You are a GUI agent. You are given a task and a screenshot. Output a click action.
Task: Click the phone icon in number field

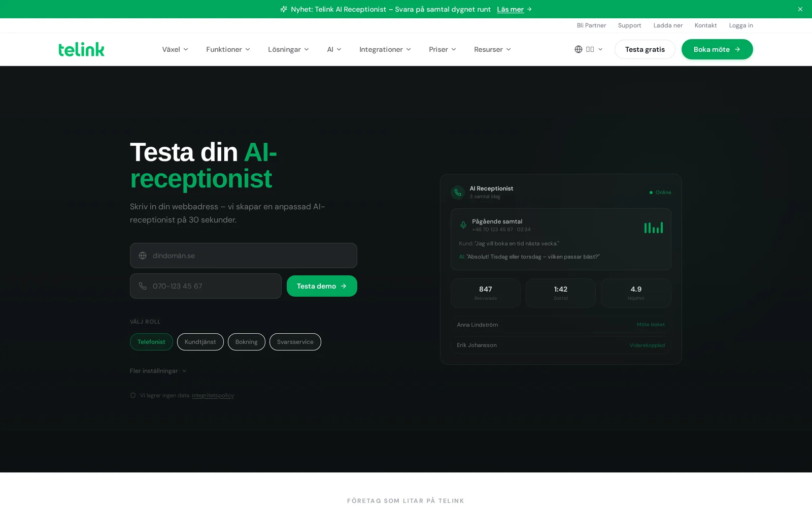click(x=143, y=286)
